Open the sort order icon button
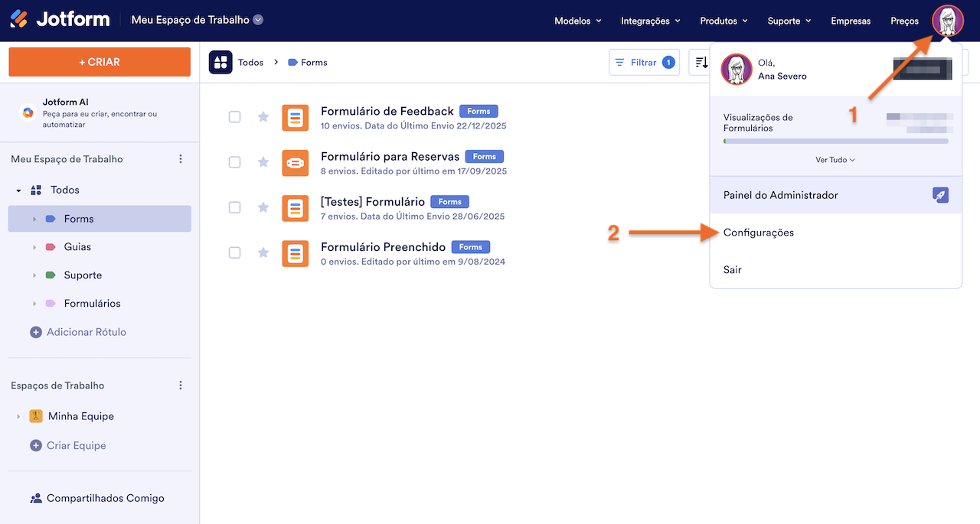Screen dimensions: 980x524 pyautogui.click(x=701, y=63)
